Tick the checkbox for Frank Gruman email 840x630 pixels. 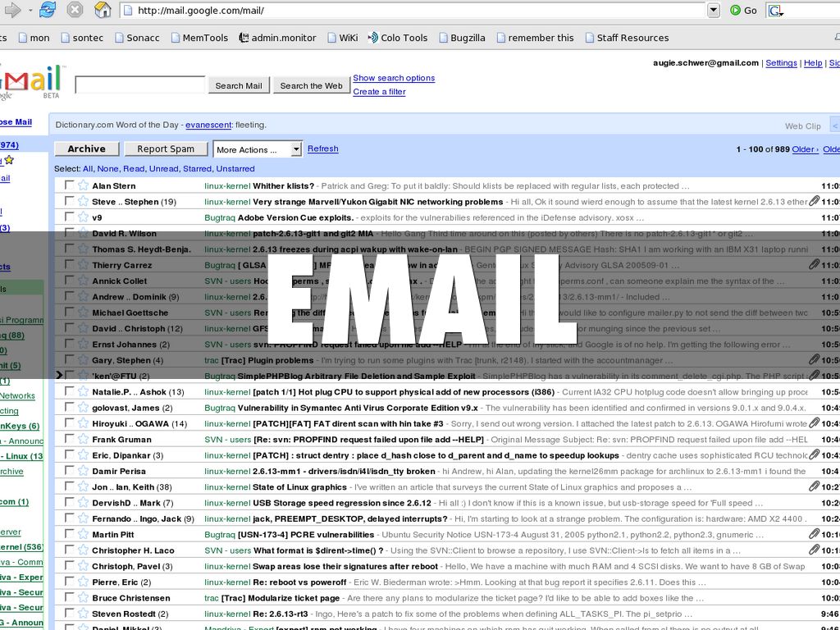[x=70, y=440]
